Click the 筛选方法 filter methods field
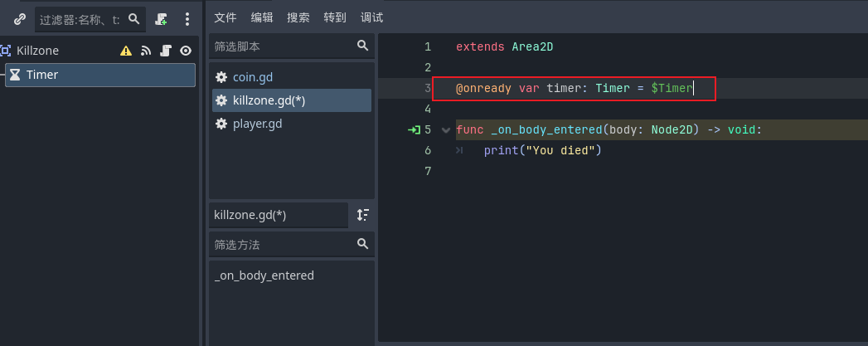The image size is (868, 346). 282,244
